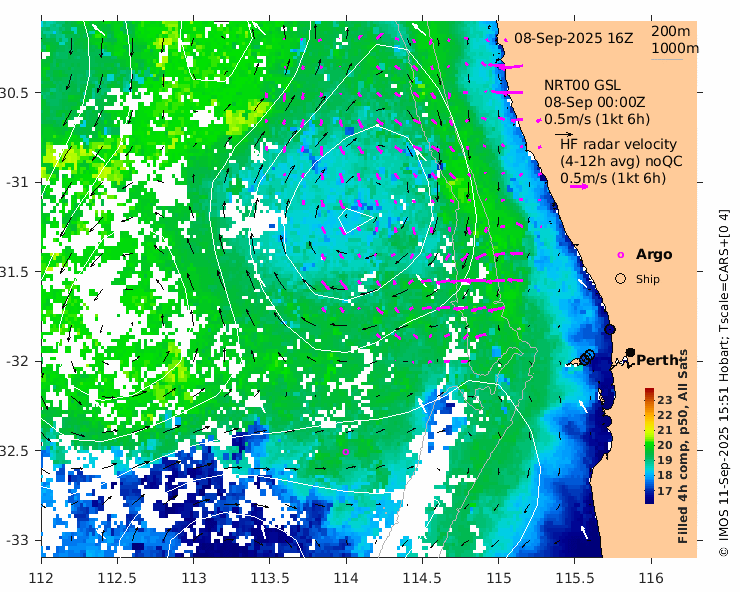Click the filled black ship dot beside Perth

630,352
